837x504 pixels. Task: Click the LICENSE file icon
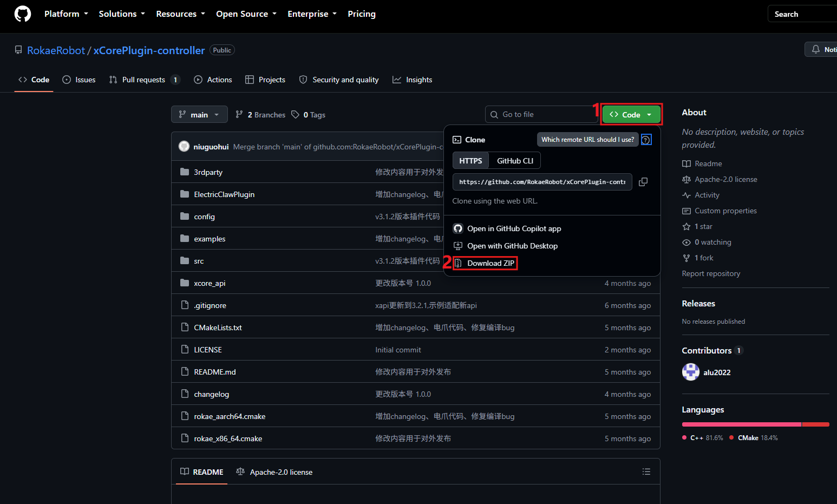[x=185, y=349]
